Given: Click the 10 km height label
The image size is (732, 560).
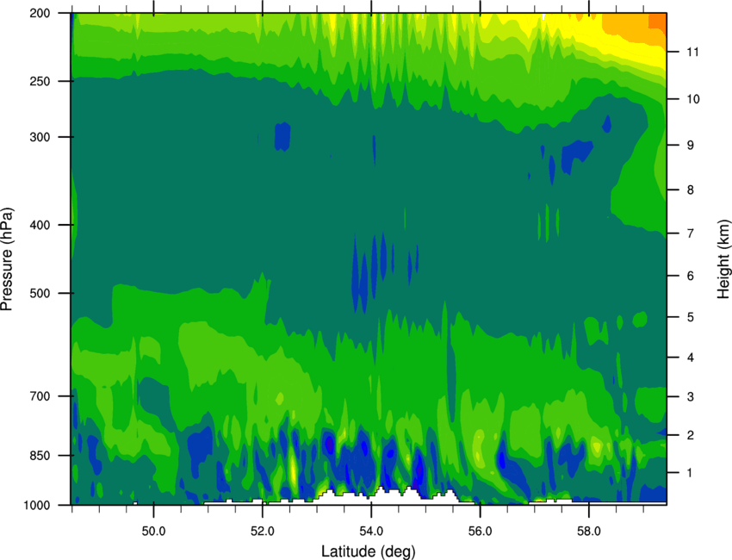Looking at the screenshot, I should coord(692,99).
